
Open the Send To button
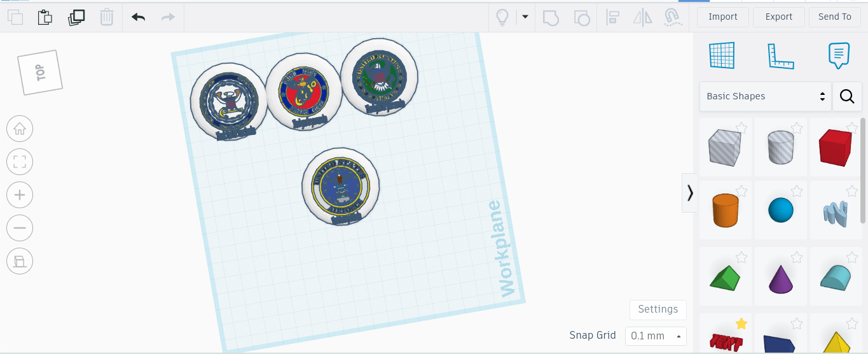tap(834, 17)
